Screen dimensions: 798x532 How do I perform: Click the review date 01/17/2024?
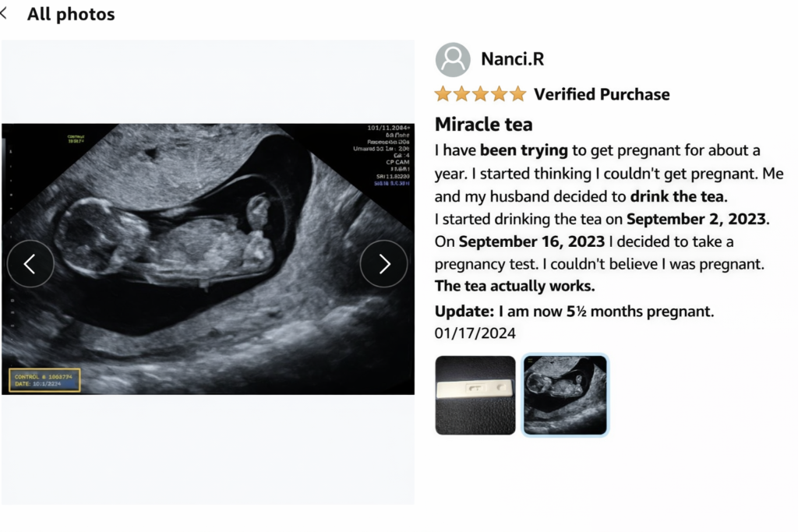pos(475,333)
